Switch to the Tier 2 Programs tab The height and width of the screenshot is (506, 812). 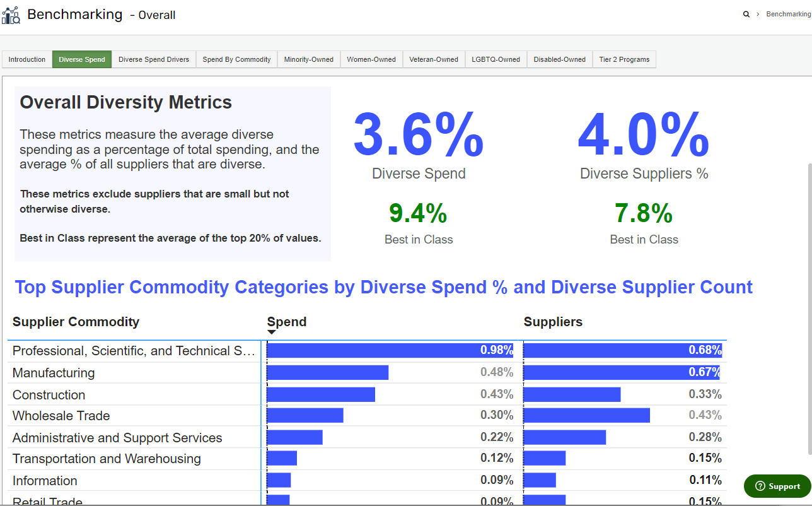[x=624, y=59]
